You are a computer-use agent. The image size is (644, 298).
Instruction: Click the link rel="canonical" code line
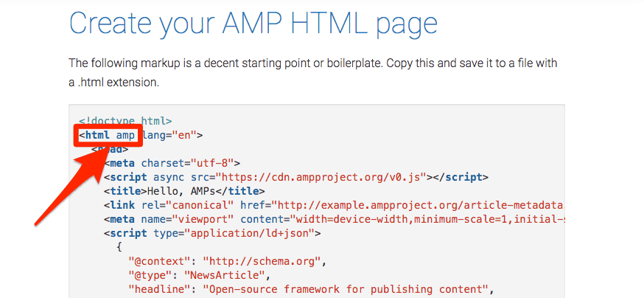tap(334, 205)
